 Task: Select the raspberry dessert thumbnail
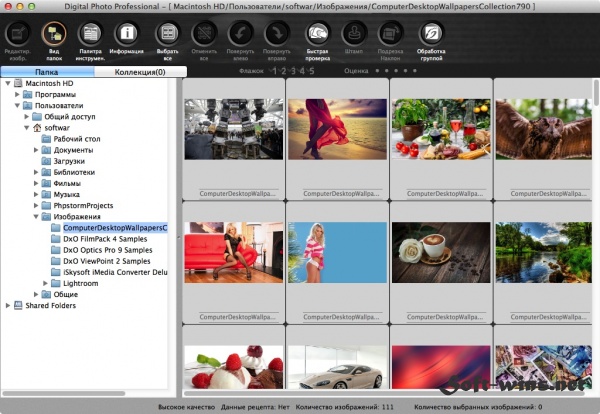(234, 367)
